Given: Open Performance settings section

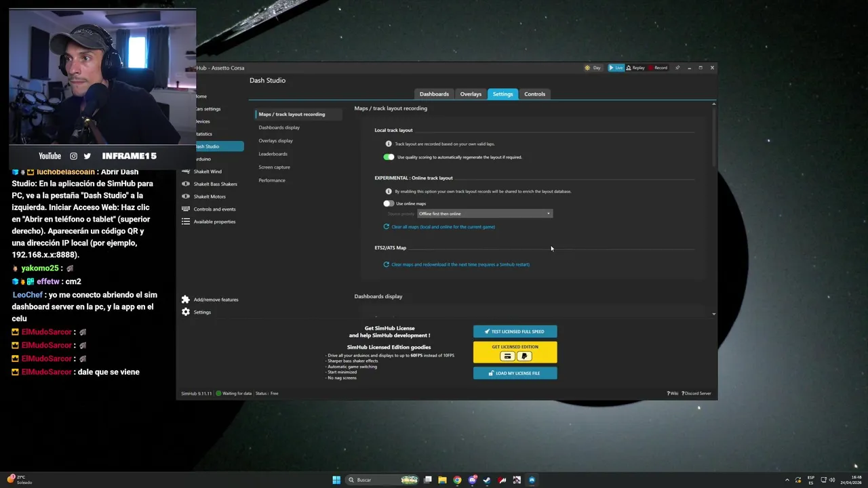Looking at the screenshot, I should tap(271, 180).
